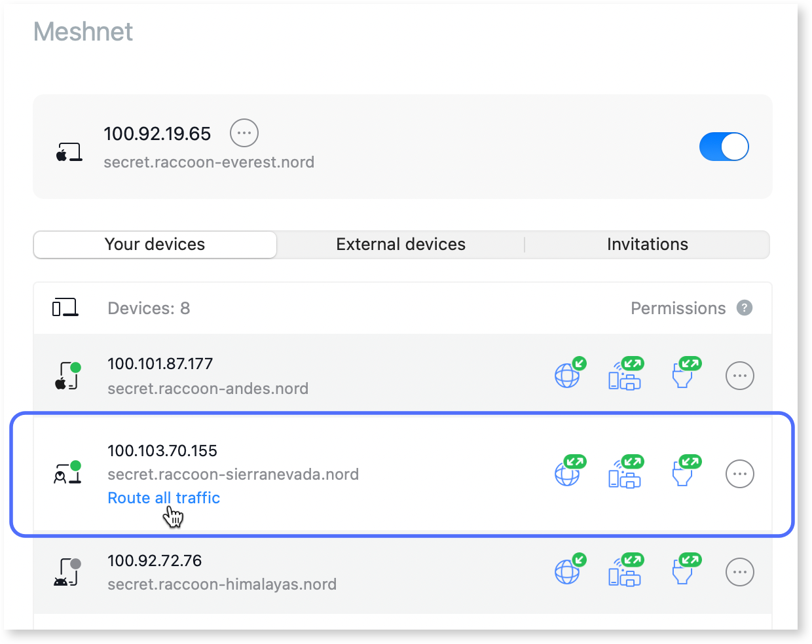
Task: Click the device icon next to 100.103.70.155
Action: [x=65, y=473]
